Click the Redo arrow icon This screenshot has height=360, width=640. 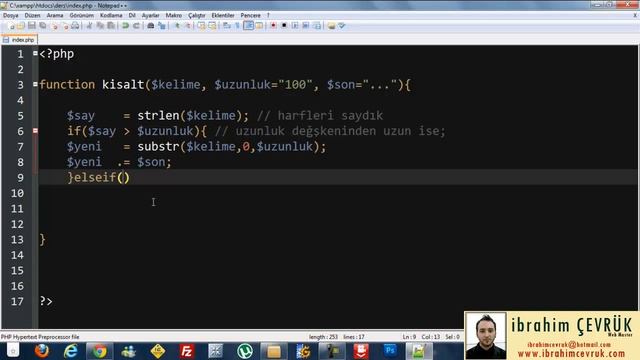(x=136, y=26)
